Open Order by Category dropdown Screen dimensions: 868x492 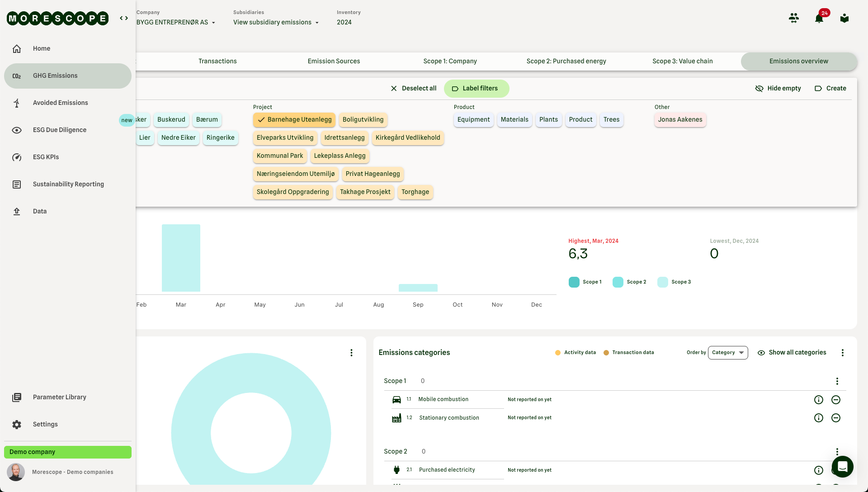point(727,353)
